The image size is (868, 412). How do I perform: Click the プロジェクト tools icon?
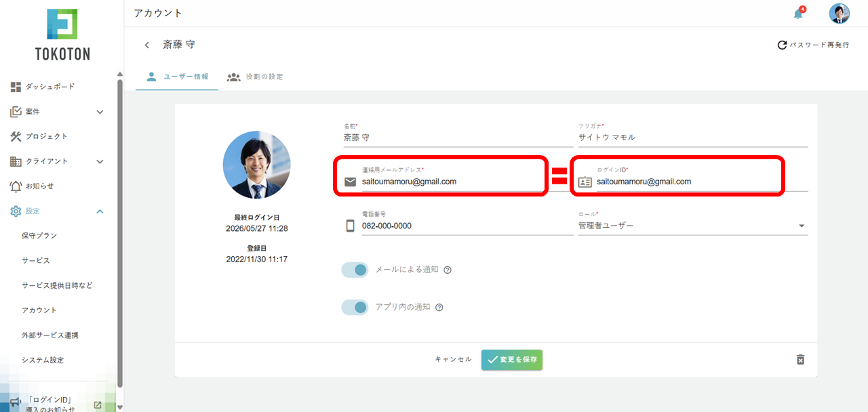click(x=16, y=136)
